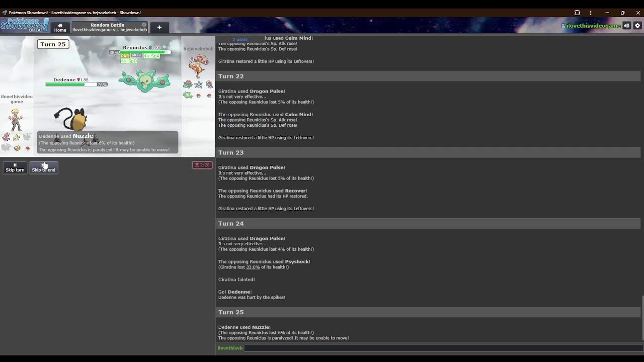Click 'opposing Reuniclus used Recover!' line
Image resolution: width=644 pixels, height=362 pixels.
pyautogui.click(x=263, y=191)
